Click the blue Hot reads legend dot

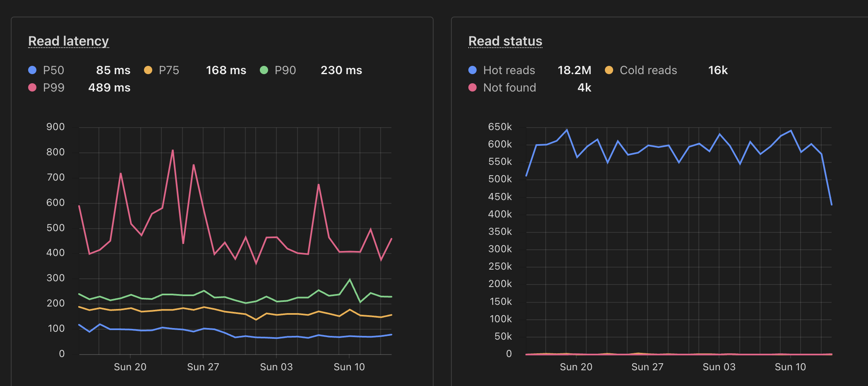point(472,70)
